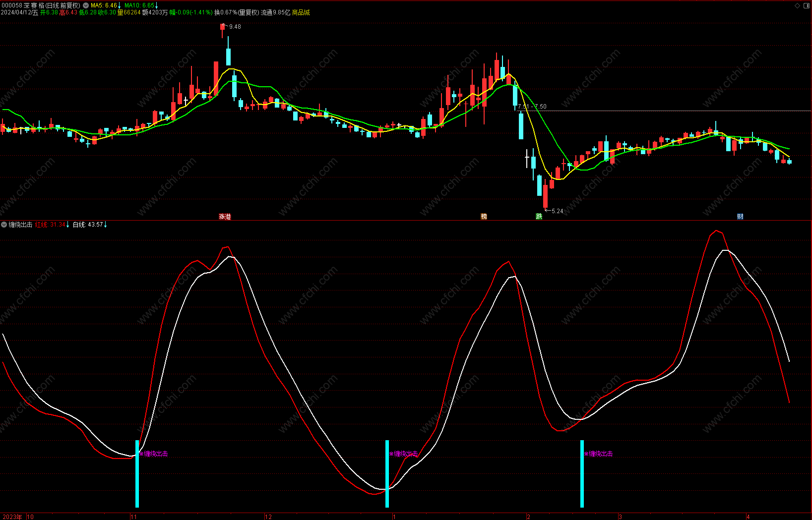Click the 流通9.85亿 float shares text
This screenshot has width=812, height=520.
275,12
